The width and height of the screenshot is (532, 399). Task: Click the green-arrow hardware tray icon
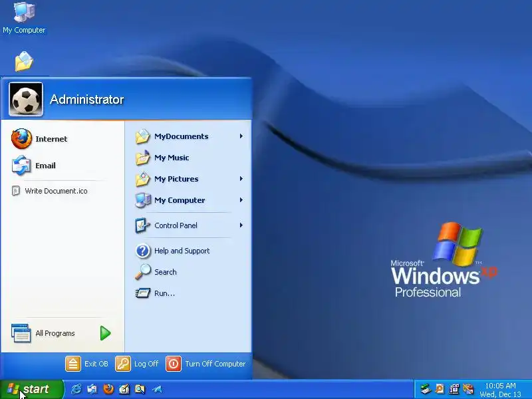[x=426, y=389]
